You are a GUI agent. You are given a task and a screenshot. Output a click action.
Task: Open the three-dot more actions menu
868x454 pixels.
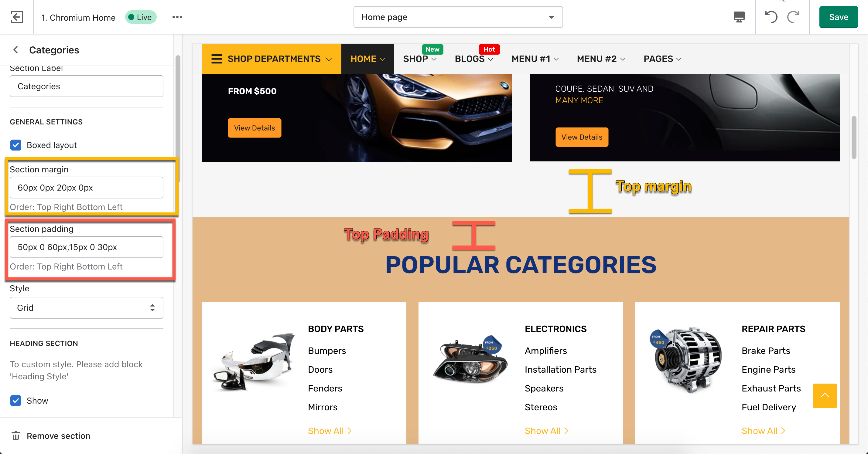pos(177,17)
